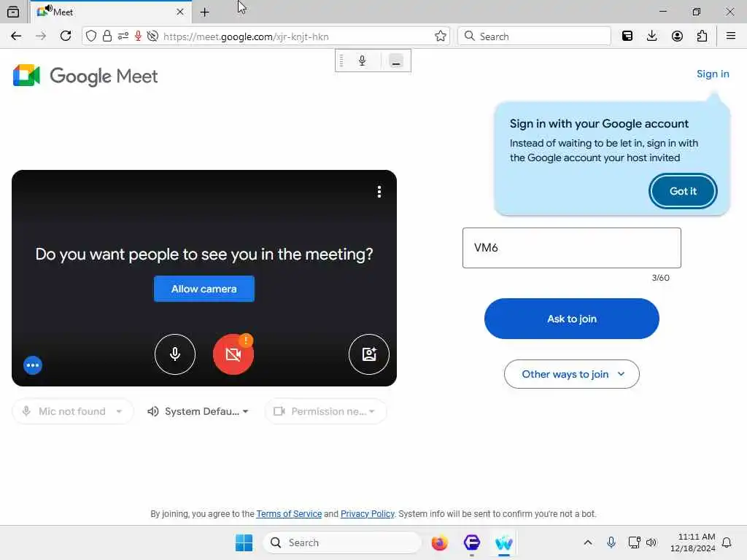The image size is (747, 560).
Task: Show hidden system tray icons
Action: 588,542
